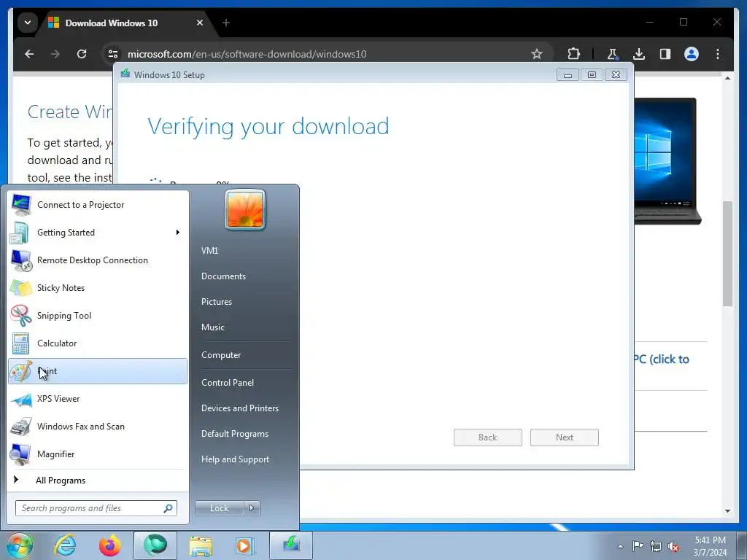Launch Remote Desktop Connection
The width and height of the screenshot is (747, 560).
coord(98,260)
